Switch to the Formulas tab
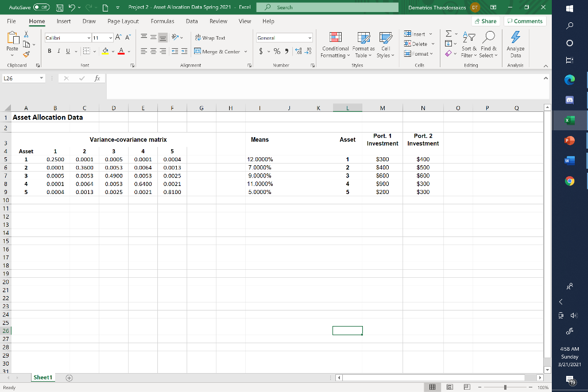 tap(163, 21)
